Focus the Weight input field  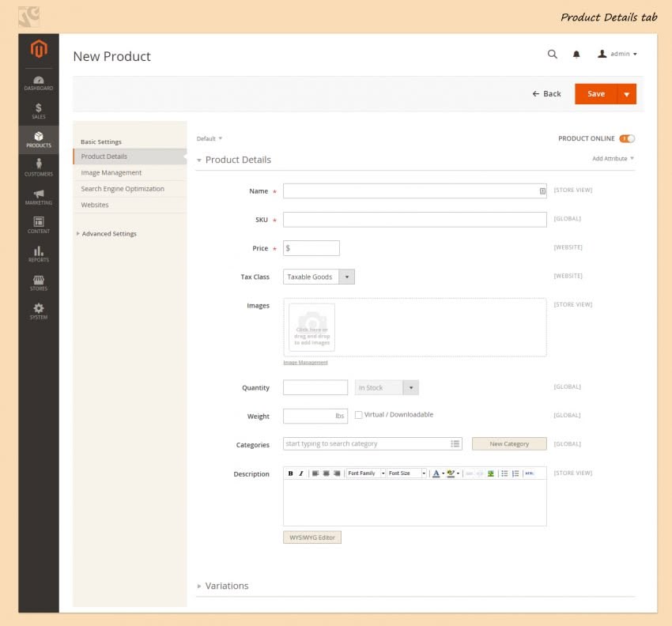pyautogui.click(x=315, y=416)
